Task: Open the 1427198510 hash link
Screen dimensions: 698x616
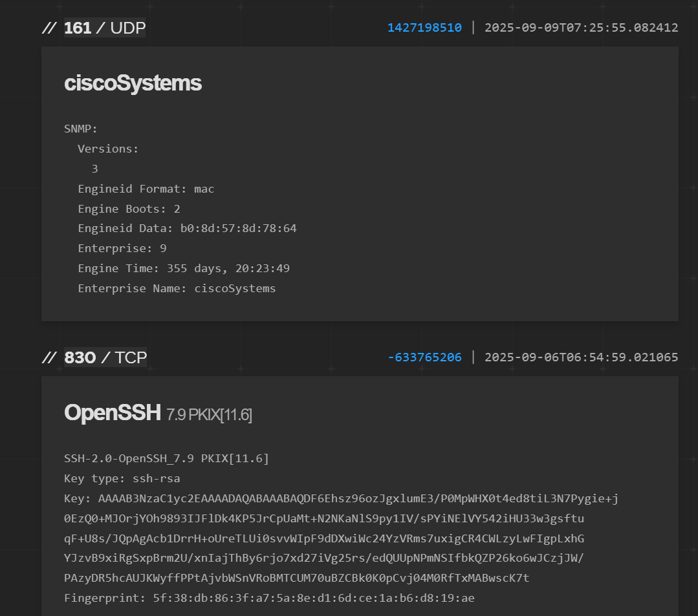Action: (x=424, y=28)
